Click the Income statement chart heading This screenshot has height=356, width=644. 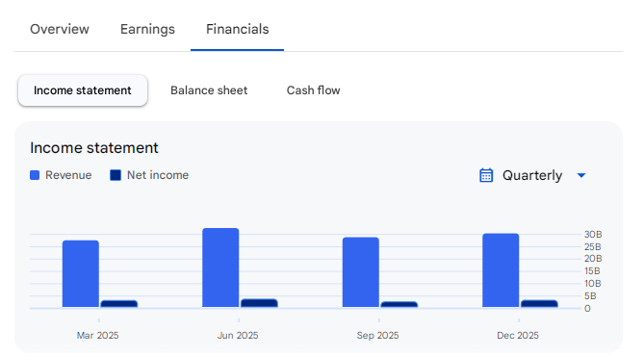click(94, 148)
